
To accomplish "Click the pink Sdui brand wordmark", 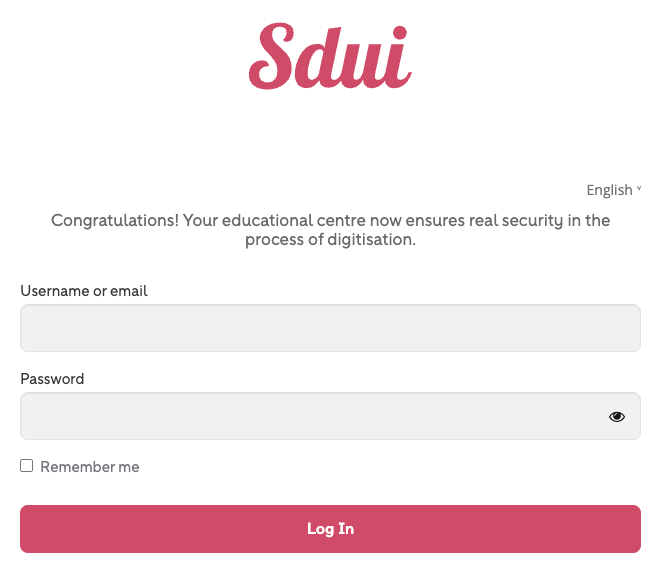I will 330,57.
